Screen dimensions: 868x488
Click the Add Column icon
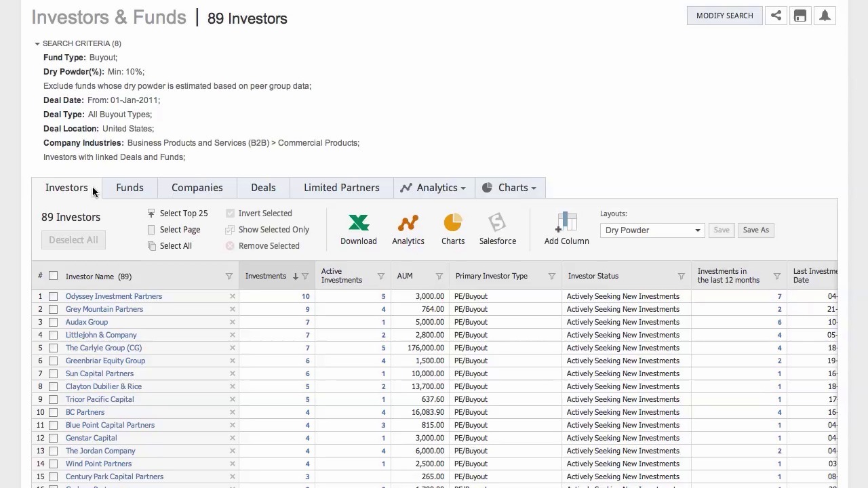(x=567, y=229)
